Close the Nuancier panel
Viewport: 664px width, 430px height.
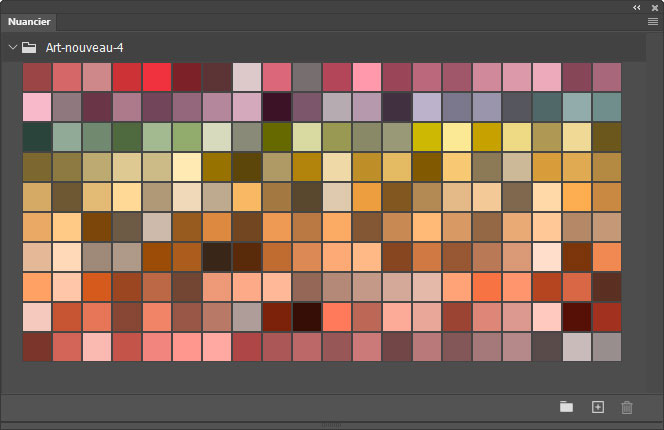click(x=654, y=6)
